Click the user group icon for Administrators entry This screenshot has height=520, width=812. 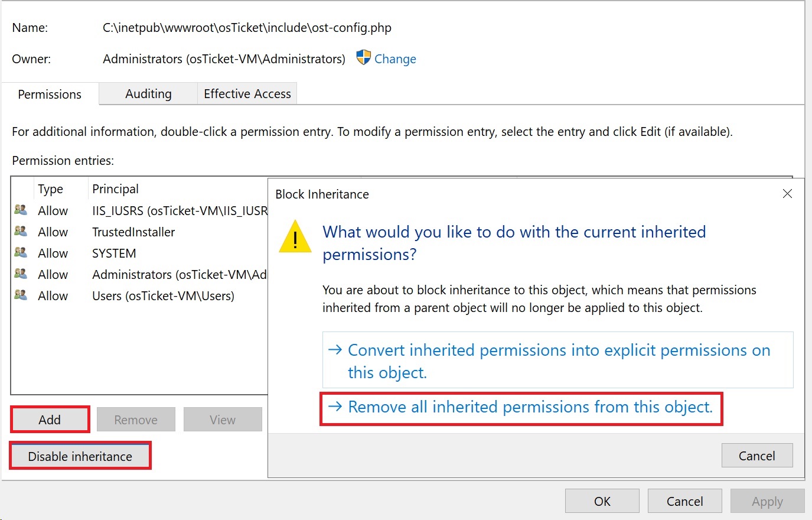21,274
